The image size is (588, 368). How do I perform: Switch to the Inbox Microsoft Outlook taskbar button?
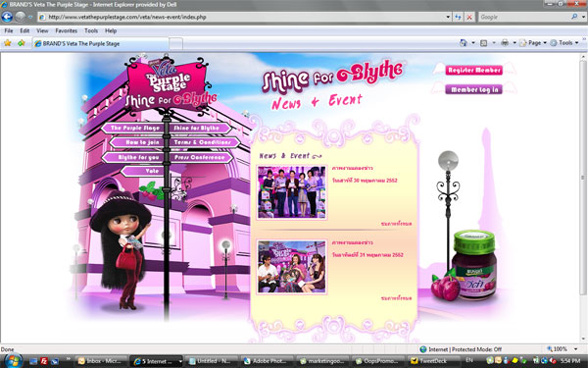click(101, 361)
